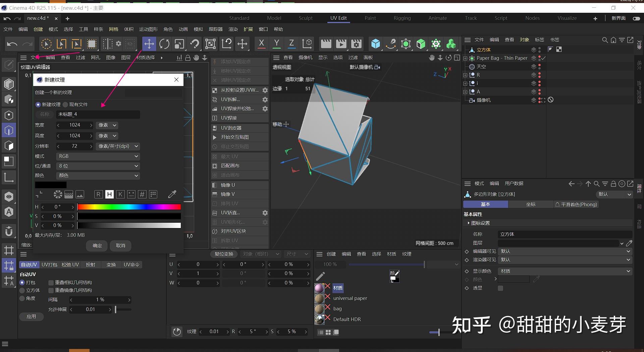Expand the Paper Bag - Thin Paper object
This screenshot has height=352, width=644.
[x=465, y=58]
